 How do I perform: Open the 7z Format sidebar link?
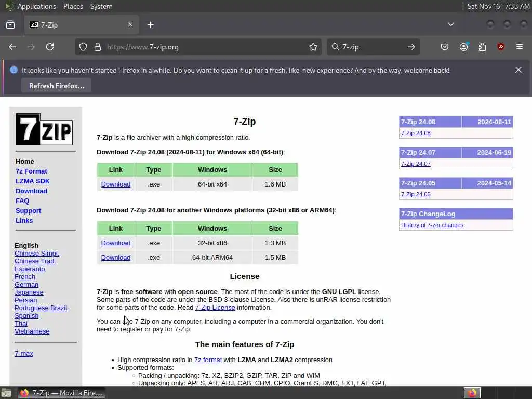[31, 171]
